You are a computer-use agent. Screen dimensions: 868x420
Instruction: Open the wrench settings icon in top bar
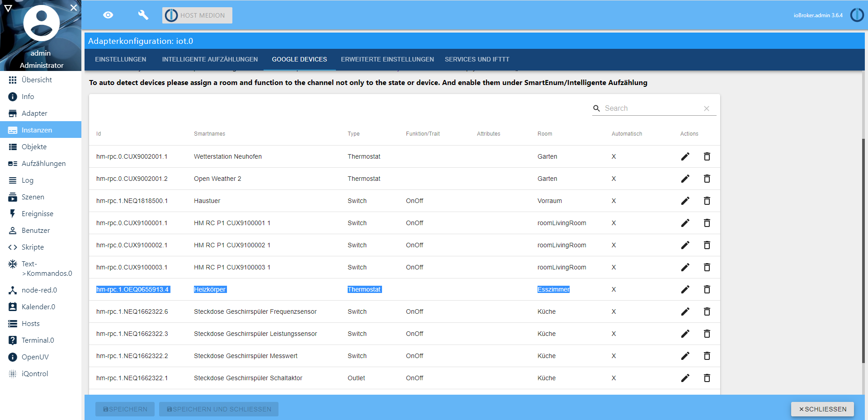click(x=143, y=15)
